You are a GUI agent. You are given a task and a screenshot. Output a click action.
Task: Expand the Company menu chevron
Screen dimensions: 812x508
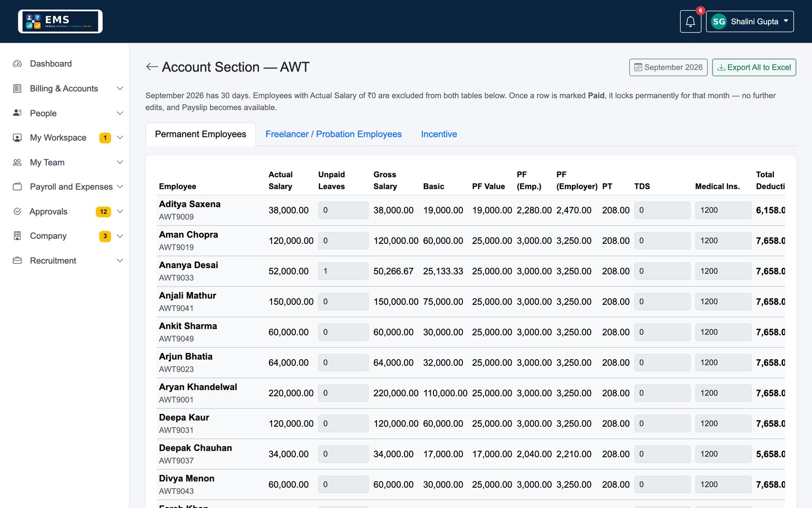tap(120, 236)
